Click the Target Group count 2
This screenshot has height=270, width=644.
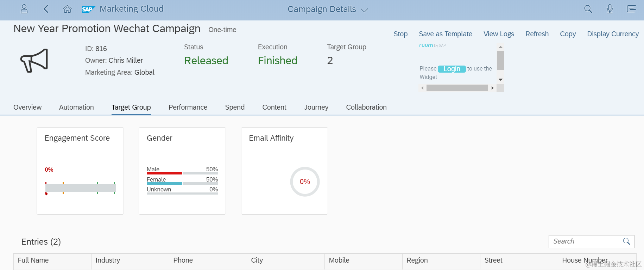point(330,61)
